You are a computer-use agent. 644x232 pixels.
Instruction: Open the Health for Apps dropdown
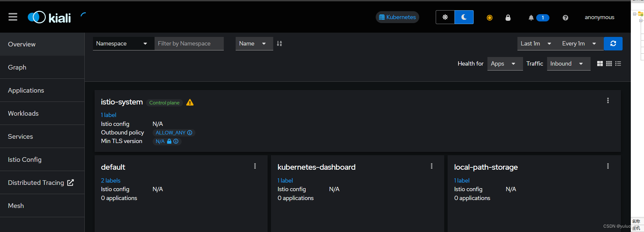click(x=505, y=64)
